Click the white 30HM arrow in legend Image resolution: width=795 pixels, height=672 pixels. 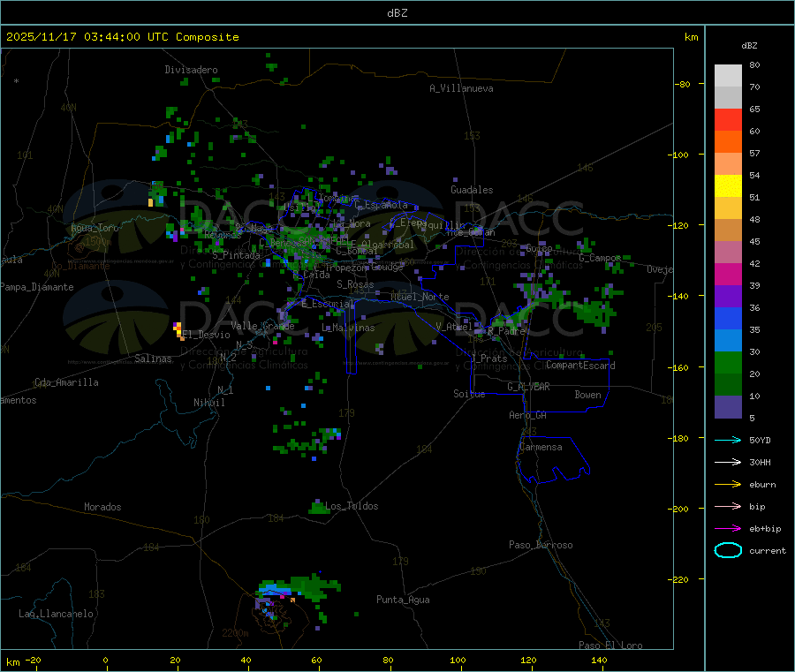[x=728, y=462]
